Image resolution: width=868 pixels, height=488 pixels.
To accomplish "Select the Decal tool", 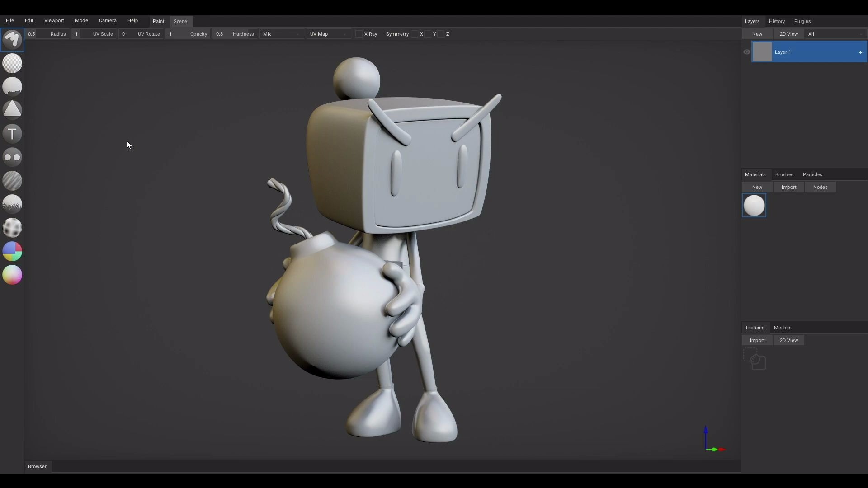I will (12, 109).
